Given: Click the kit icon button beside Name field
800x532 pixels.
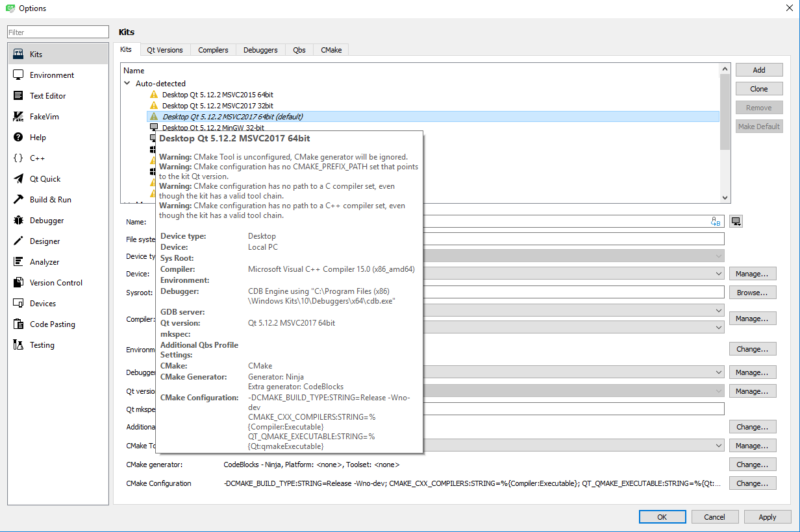Looking at the screenshot, I should (x=736, y=222).
